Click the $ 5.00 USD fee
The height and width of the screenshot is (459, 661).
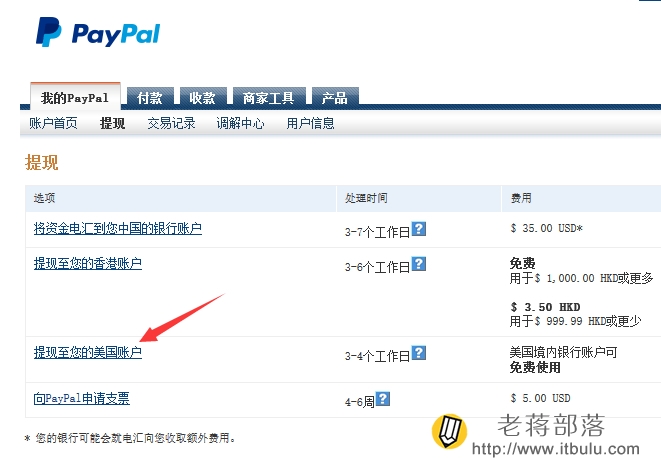pos(540,398)
